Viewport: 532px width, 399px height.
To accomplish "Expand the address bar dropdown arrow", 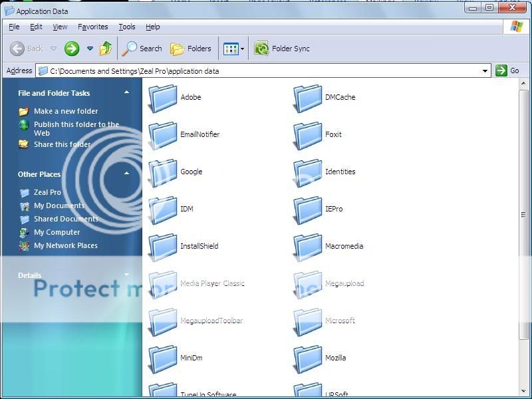I will [x=485, y=70].
